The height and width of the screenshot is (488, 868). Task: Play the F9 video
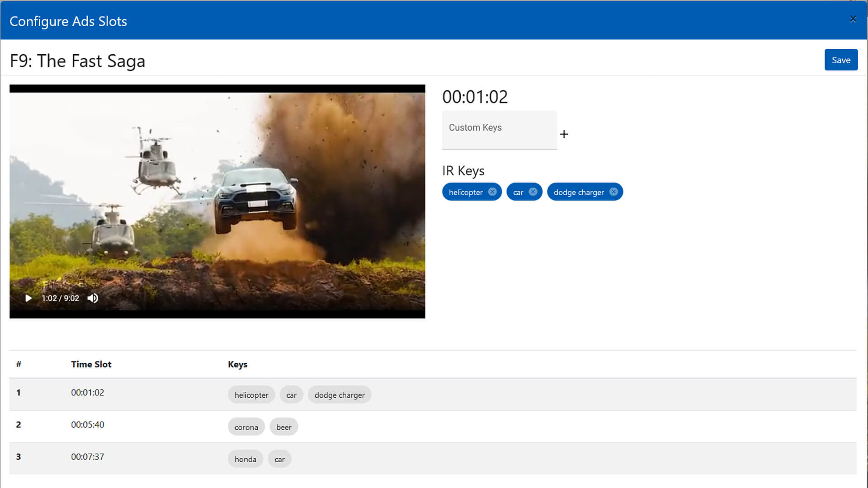click(28, 298)
